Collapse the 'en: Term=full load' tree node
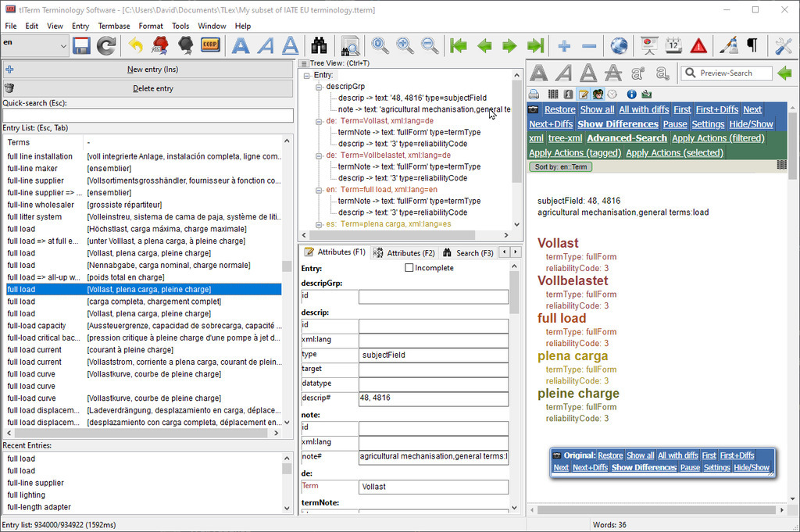This screenshot has width=800, height=532. (320, 190)
